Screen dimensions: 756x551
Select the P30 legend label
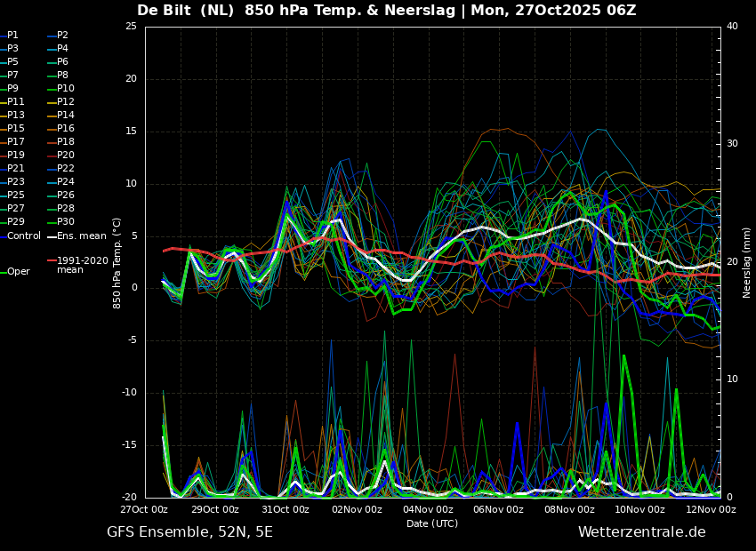[x=60, y=221]
